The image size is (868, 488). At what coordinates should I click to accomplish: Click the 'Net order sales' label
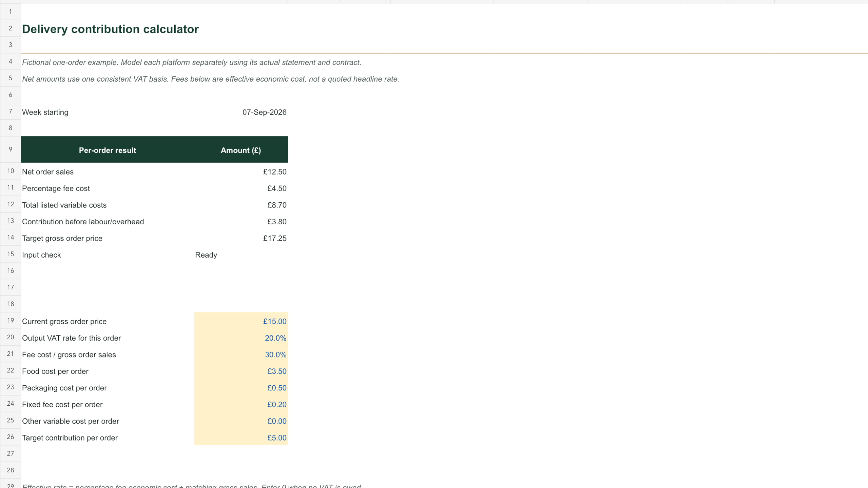coord(48,172)
